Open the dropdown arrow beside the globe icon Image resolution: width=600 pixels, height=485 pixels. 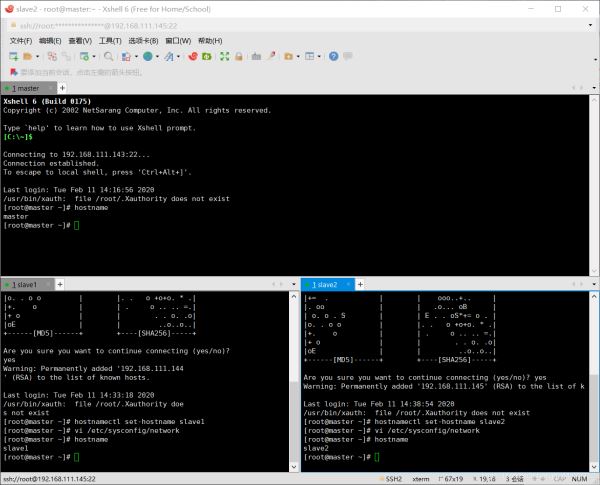pos(157,57)
